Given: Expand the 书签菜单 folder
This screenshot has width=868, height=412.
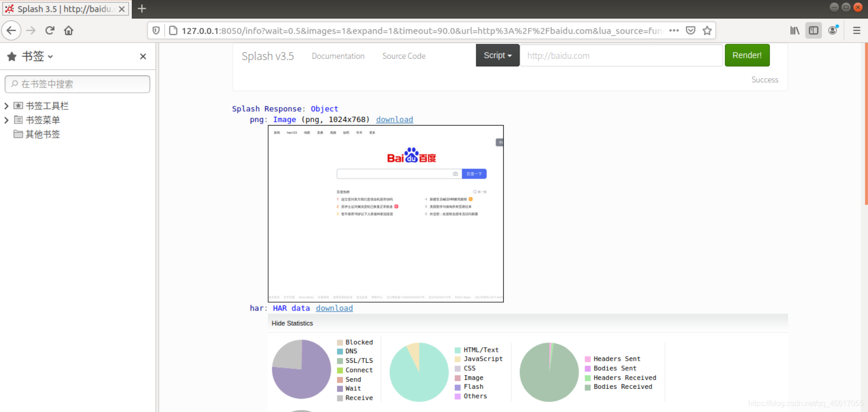Looking at the screenshot, I should 7,120.
